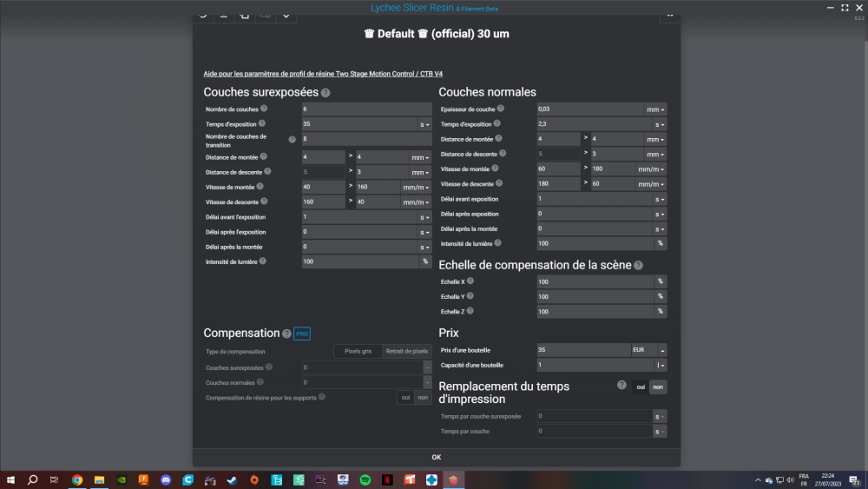The width and height of the screenshot is (868, 489).
Task: Open mm unit dropdown for surexposées Distance de montée
Action: [420, 158]
